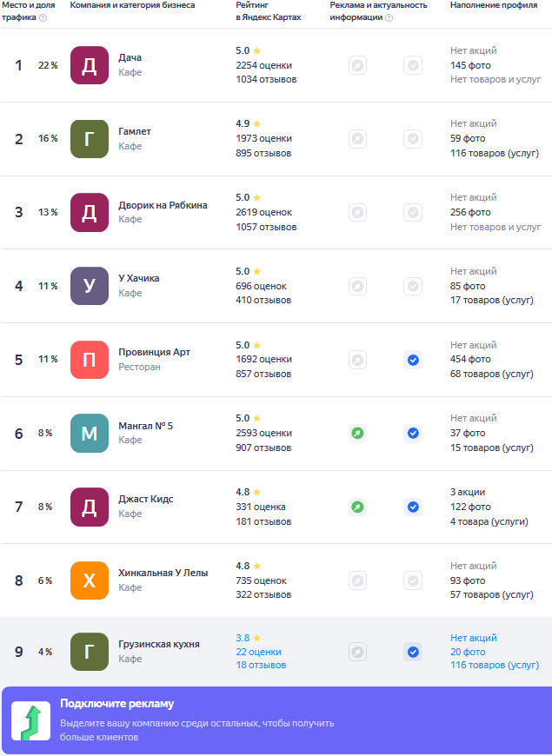The image size is (552, 756).
Task: Click the green arrow icon in the ad banner
Action: tap(31, 720)
